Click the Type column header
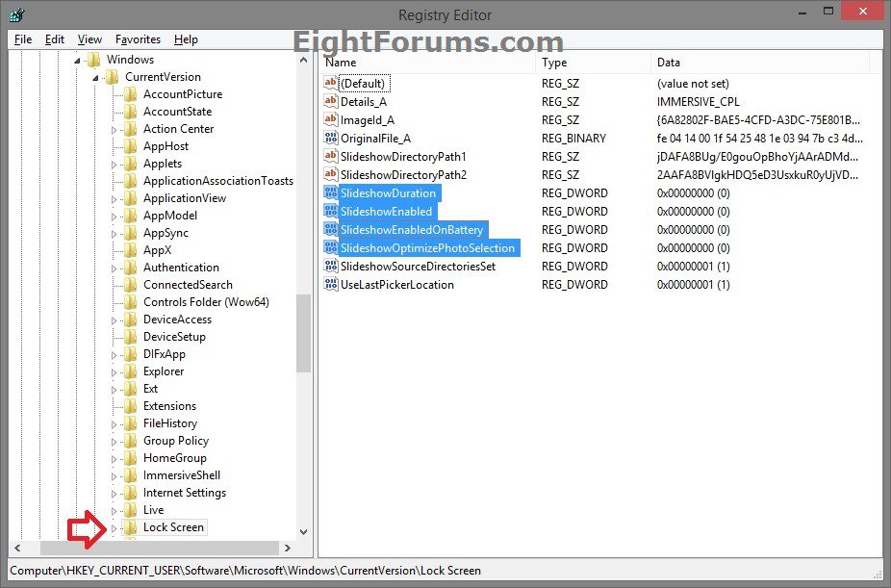This screenshot has width=891, height=588. pyautogui.click(x=552, y=62)
